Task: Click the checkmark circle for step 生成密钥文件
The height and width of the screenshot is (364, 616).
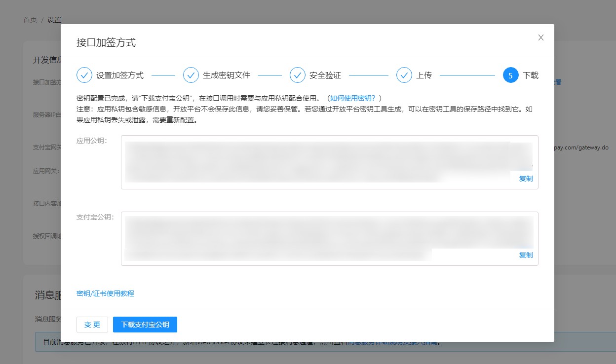Action: (191, 75)
